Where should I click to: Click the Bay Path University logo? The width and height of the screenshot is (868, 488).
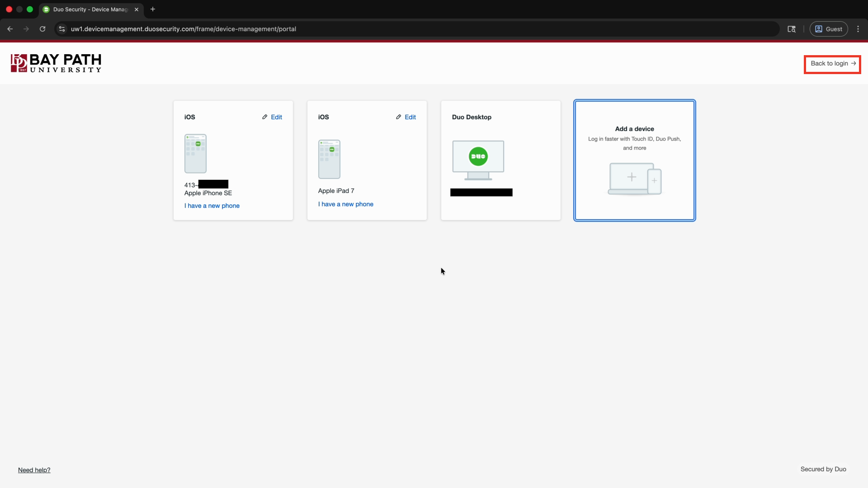tap(56, 63)
